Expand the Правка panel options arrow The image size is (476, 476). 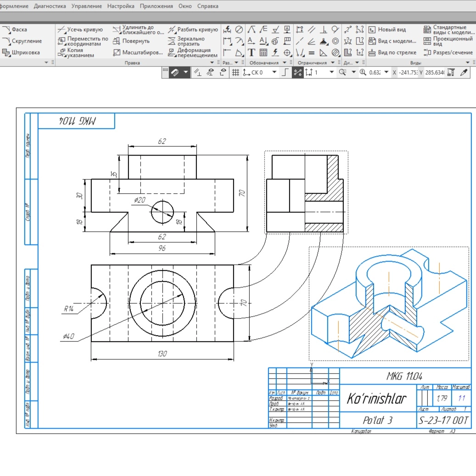[212, 63]
